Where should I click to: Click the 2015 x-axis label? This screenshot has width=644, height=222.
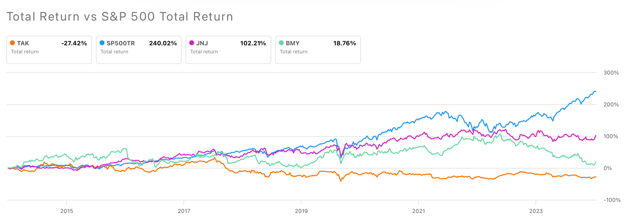click(x=67, y=211)
